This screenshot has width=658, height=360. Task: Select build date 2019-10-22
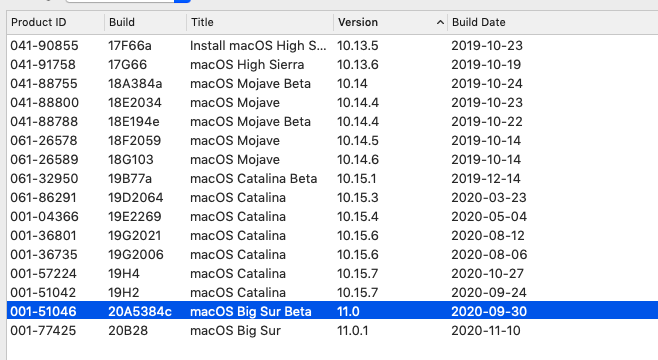tap(487, 122)
